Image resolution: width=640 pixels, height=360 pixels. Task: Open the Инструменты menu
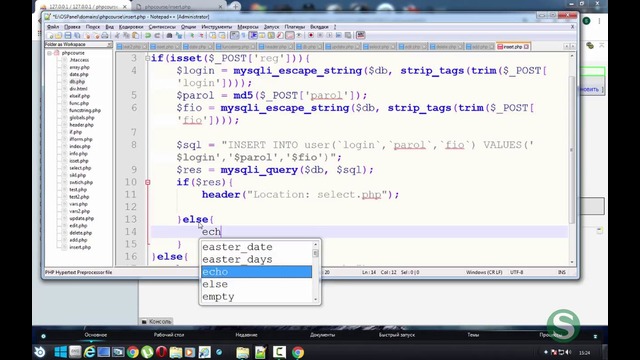216,27
